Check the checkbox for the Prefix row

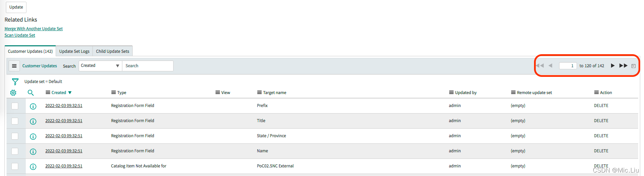tap(15, 106)
